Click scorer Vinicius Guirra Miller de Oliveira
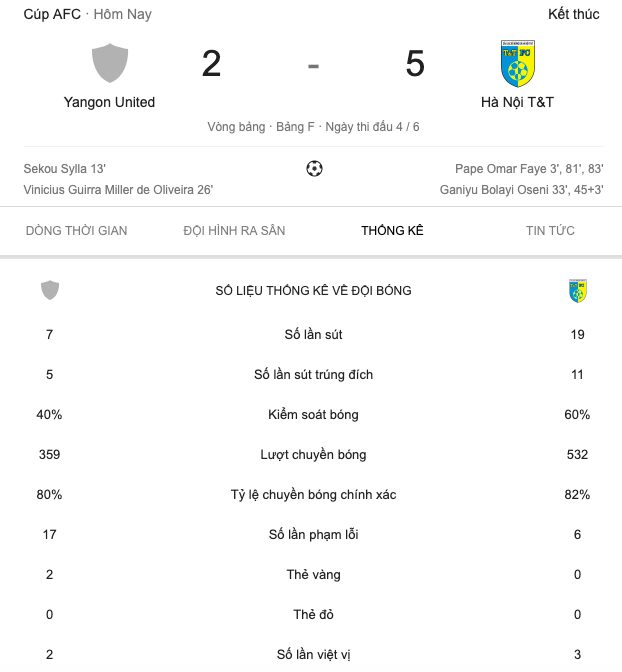 [x=118, y=189]
